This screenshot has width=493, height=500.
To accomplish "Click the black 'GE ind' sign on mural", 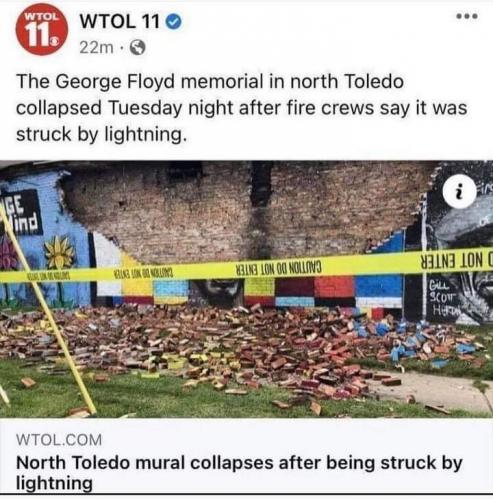I will pos(21,213).
